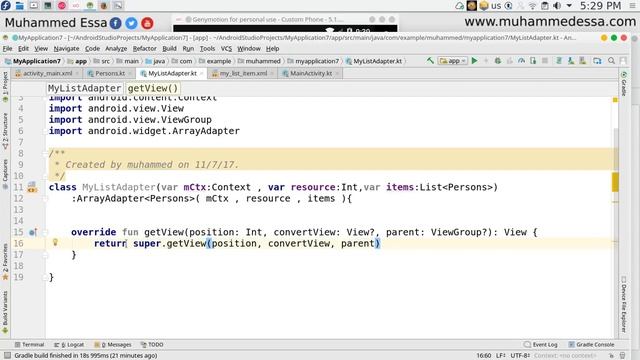Click the MyListAdapter breadcrumb
Screen dimensions: 640x360
(x=84, y=88)
